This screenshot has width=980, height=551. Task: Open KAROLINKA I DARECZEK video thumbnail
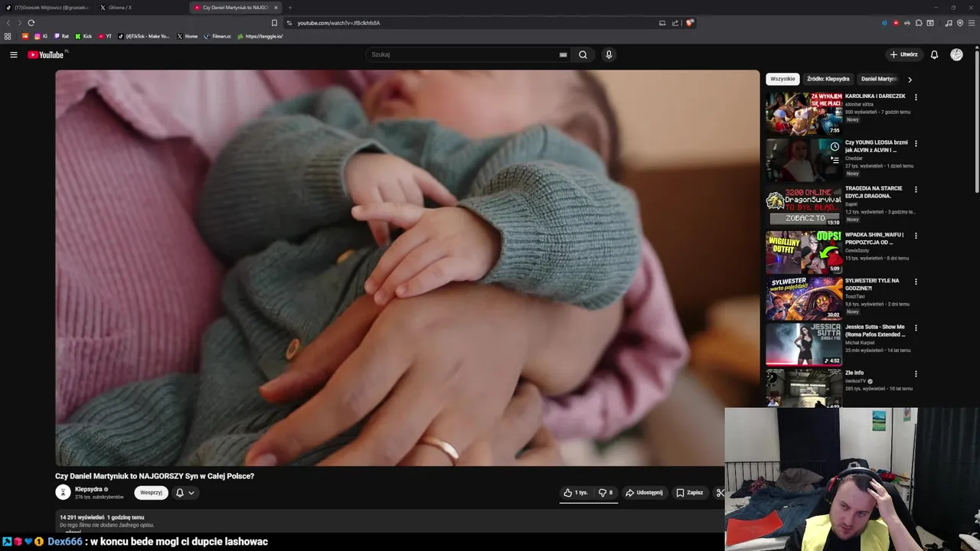point(804,114)
